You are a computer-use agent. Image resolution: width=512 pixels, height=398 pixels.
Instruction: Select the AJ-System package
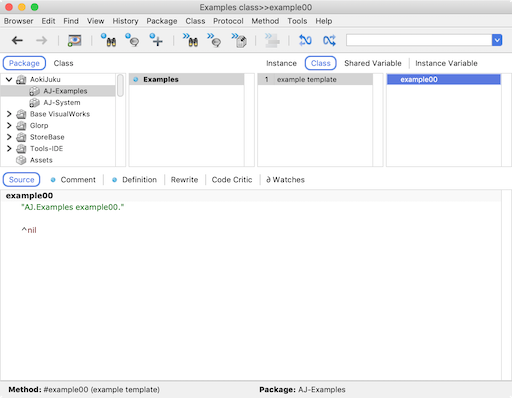click(62, 102)
